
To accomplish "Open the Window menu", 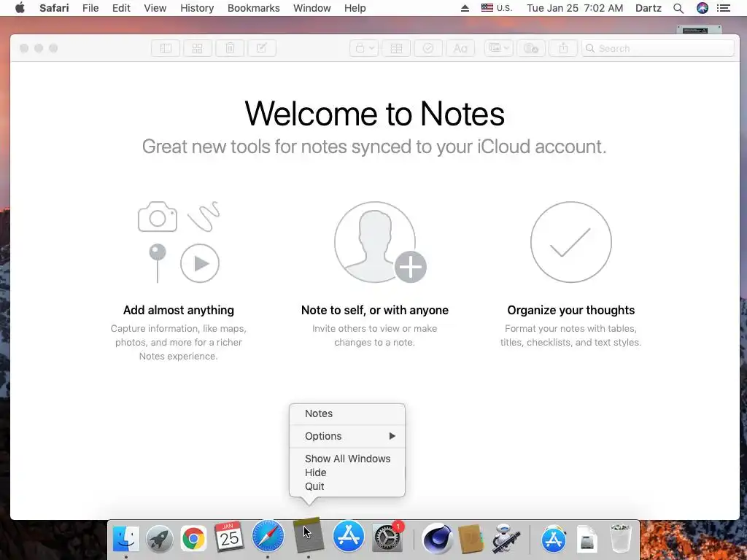I will click(312, 8).
